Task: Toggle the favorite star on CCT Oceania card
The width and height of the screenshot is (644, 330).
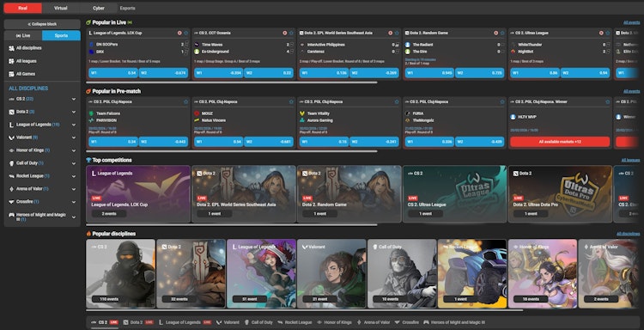Action: [291, 33]
